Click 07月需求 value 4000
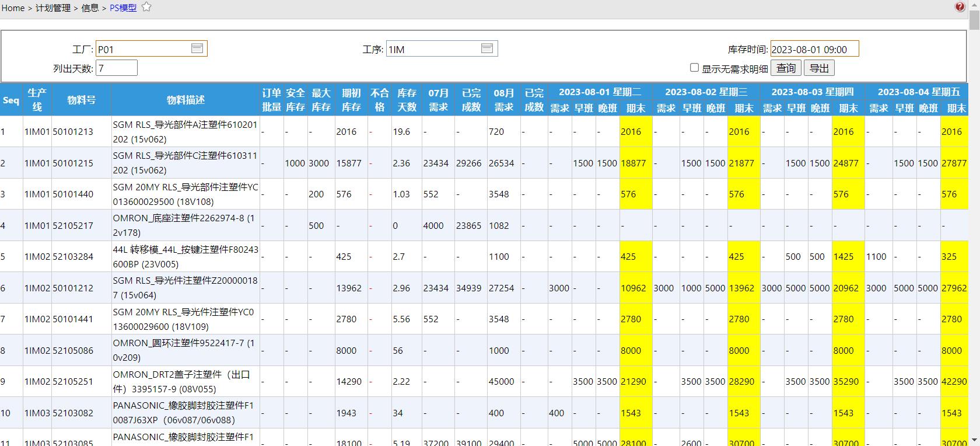Screen dimensions: 980x446 click(433, 225)
